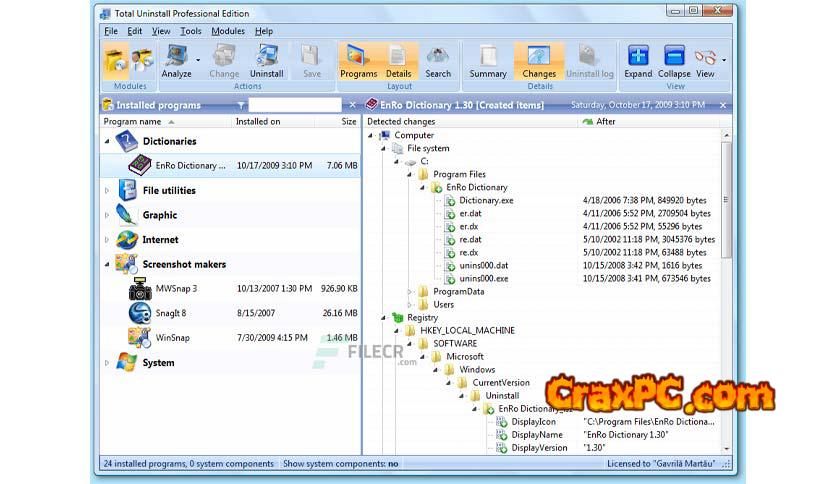The width and height of the screenshot is (836, 484).
Task: Open the Monitored Programs module icon
Action: 142,61
